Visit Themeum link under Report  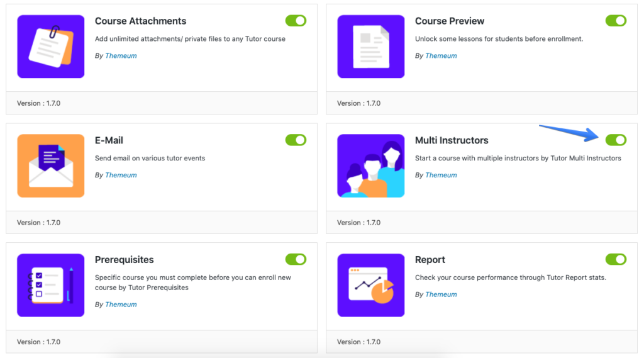click(x=441, y=294)
